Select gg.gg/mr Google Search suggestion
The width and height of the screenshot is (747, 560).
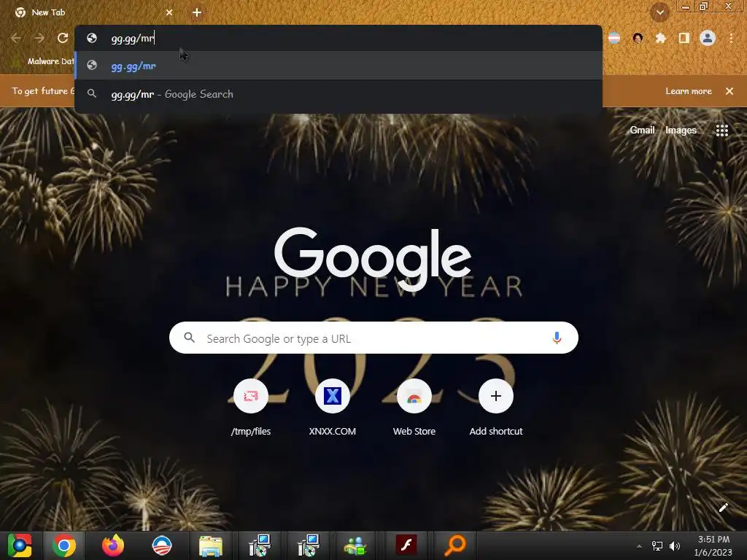click(338, 94)
